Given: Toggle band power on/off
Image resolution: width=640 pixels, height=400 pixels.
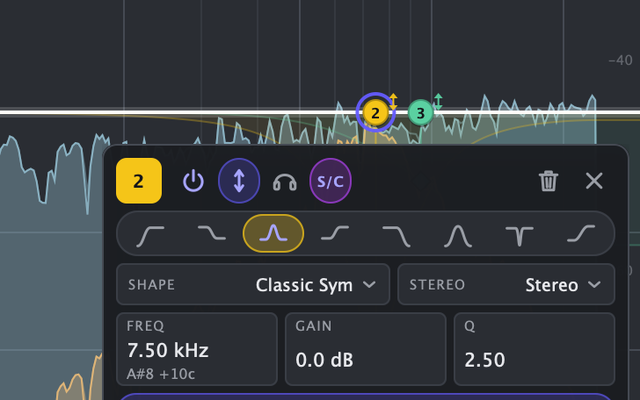Looking at the screenshot, I should [193, 181].
